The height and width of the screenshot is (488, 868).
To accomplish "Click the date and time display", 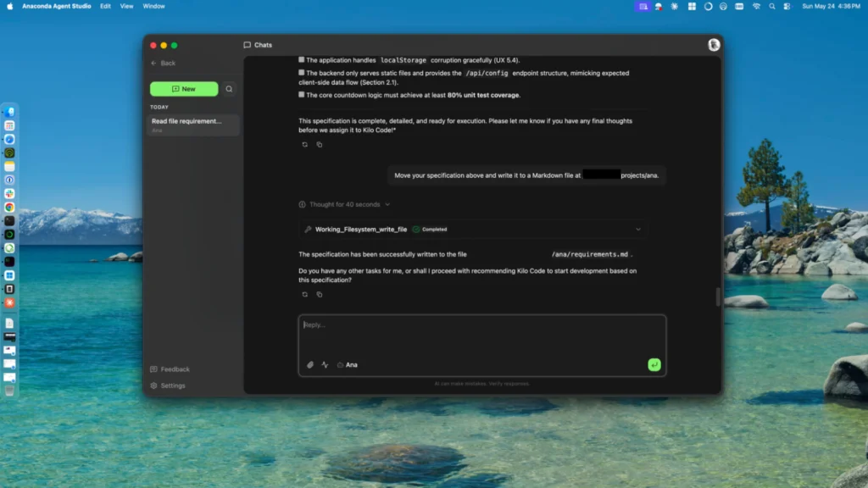I will 831,6.
